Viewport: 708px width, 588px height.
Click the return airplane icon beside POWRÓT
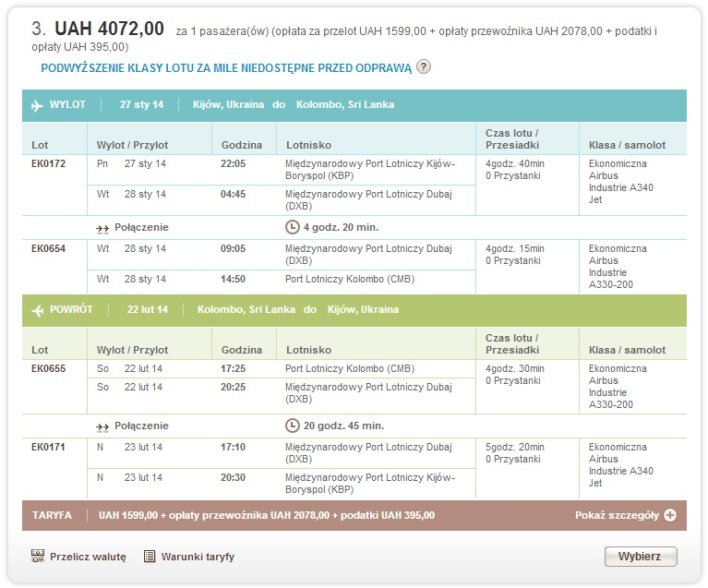[38, 310]
